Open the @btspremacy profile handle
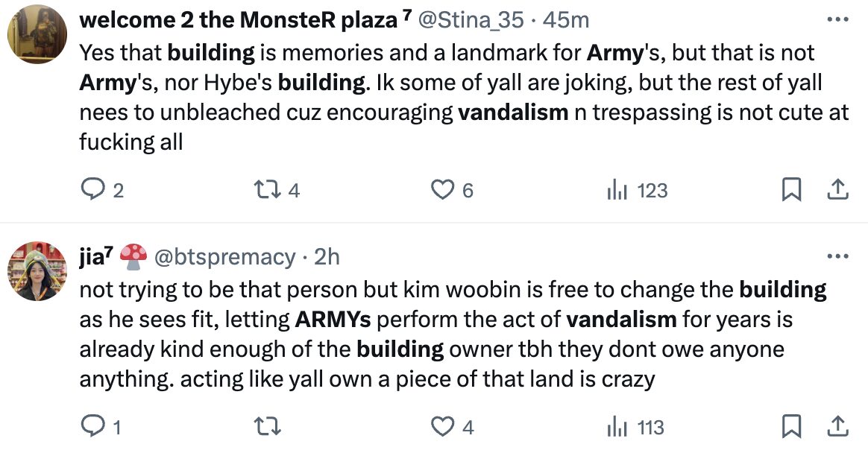Viewport: 868px width, 453px height. pos(224,257)
